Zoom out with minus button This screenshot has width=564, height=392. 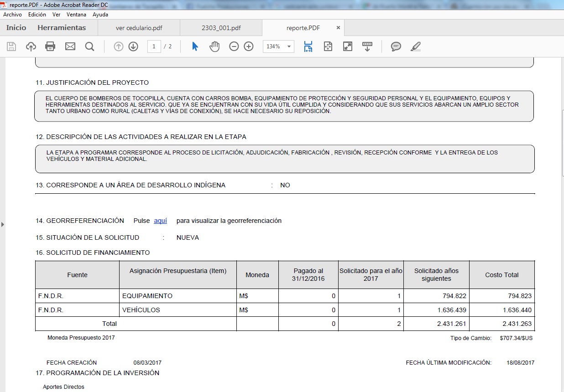coord(234,46)
